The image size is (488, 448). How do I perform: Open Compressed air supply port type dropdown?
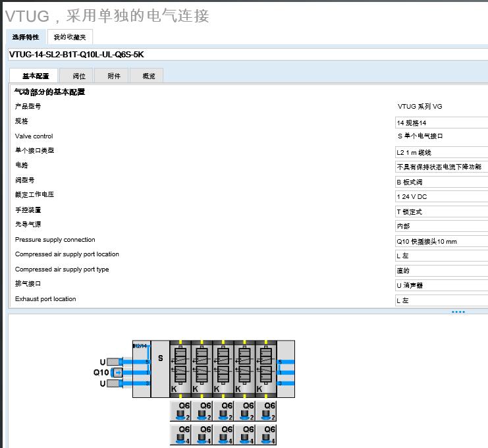click(x=441, y=271)
